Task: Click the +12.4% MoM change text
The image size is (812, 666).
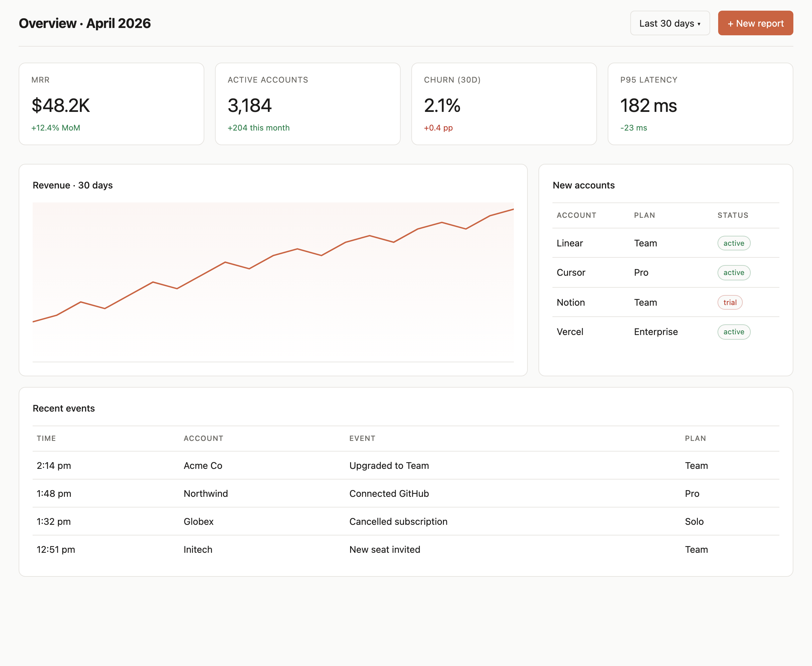Action: pos(56,128)
